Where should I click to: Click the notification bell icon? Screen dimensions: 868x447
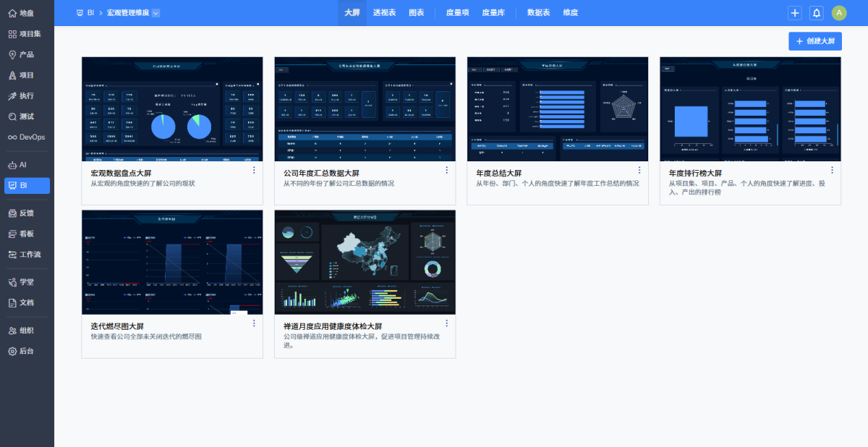point(816,13)
